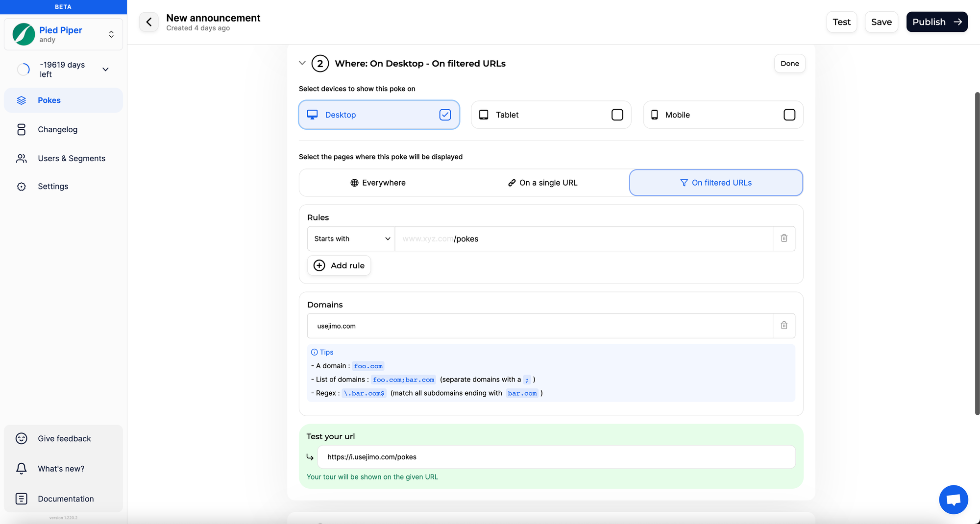
Task: Collapse the Where section chevron
Action: (302, 63)
